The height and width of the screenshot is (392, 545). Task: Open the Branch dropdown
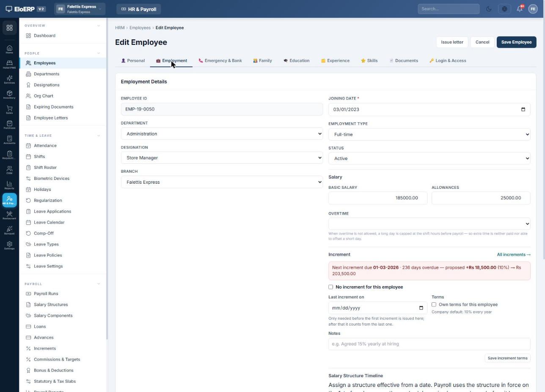coord(222,182)
